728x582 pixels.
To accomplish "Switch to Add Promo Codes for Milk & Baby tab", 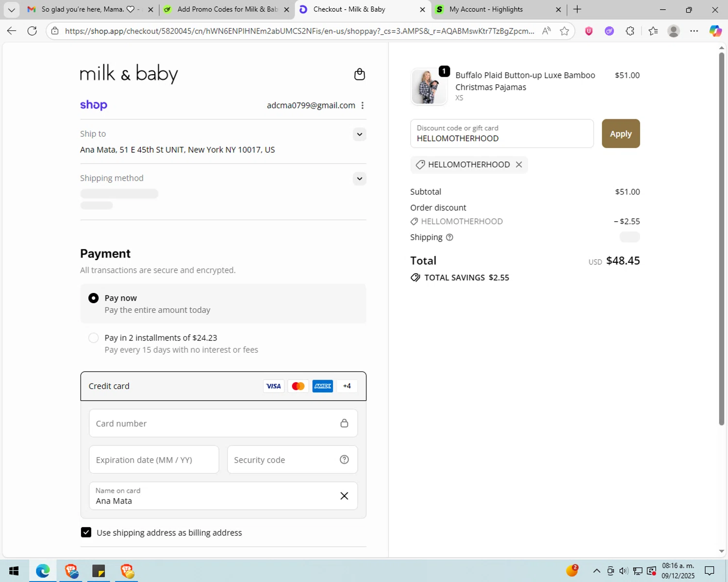I will pos(226,9).
